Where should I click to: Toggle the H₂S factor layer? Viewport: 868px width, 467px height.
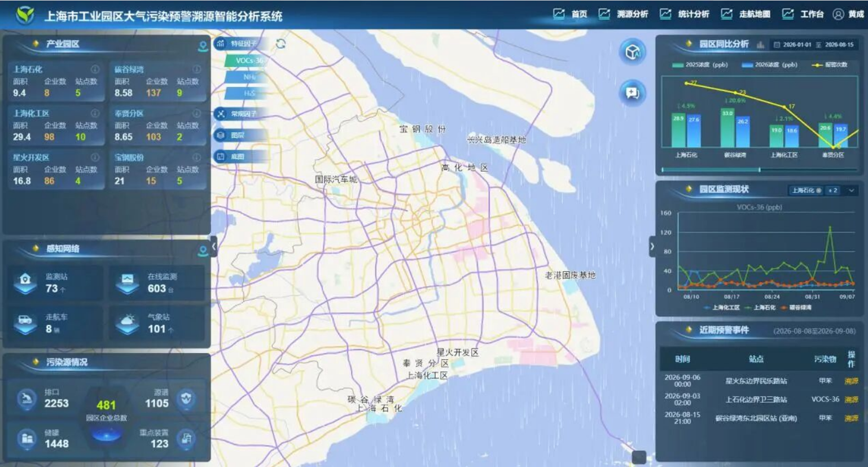(245, 93)
